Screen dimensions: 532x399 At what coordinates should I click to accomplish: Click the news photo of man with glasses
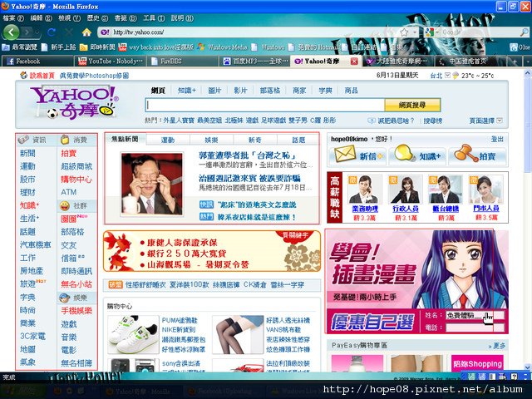click(151, 184)
